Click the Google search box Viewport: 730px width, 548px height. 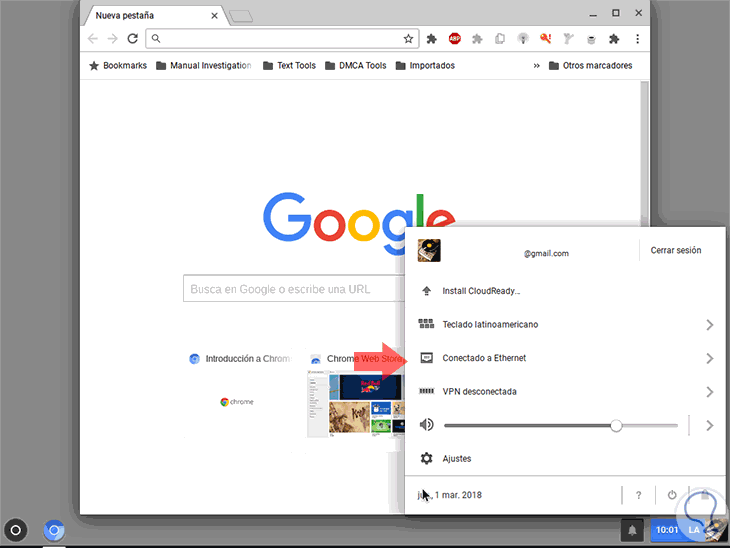click(294, 289)
